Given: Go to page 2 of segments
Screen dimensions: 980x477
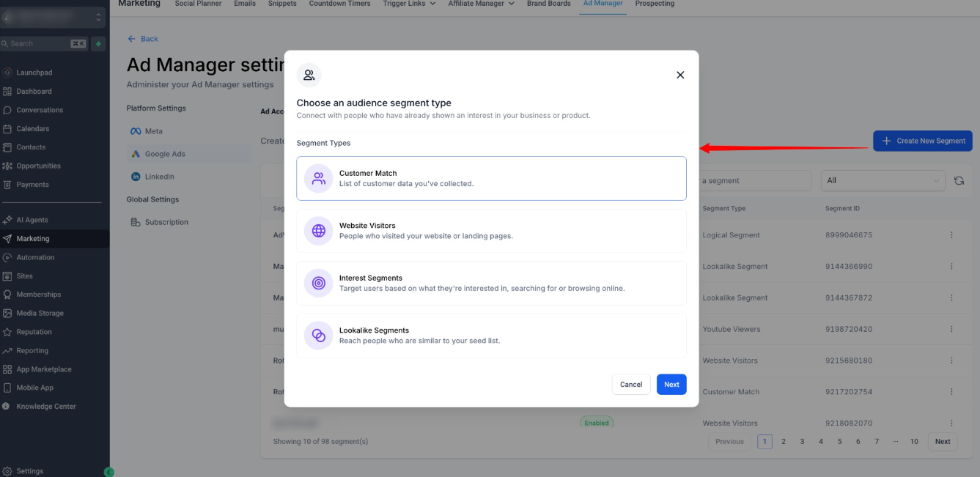Looking at the screenshot, I should click(x=784, y=441).
